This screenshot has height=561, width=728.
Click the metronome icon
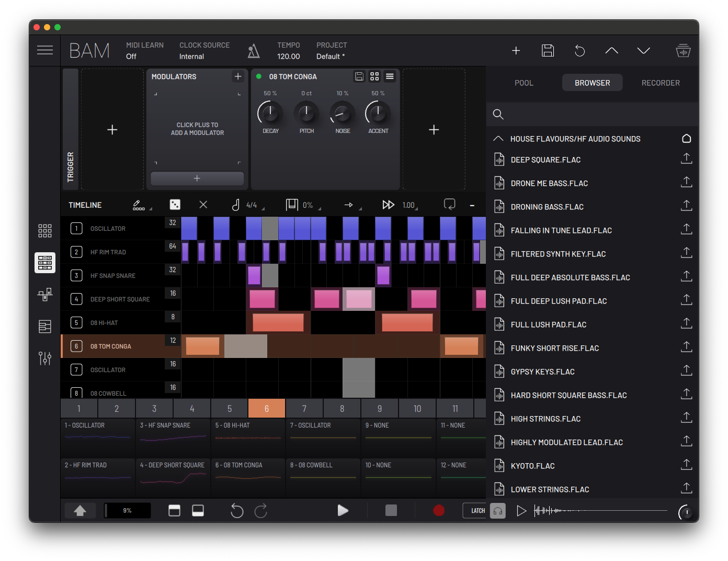254,51
